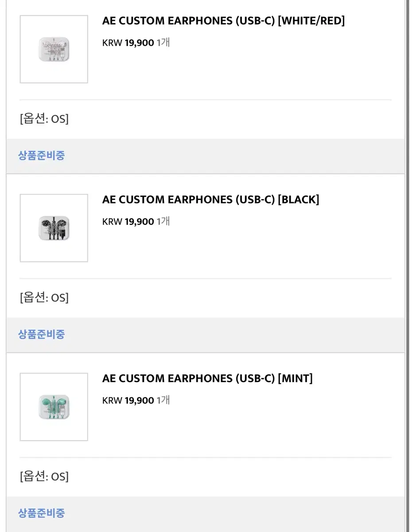Click the 상품준비중 link under the MINT item
This screenshot has width=412, height=532.
(x=41, y=513)
